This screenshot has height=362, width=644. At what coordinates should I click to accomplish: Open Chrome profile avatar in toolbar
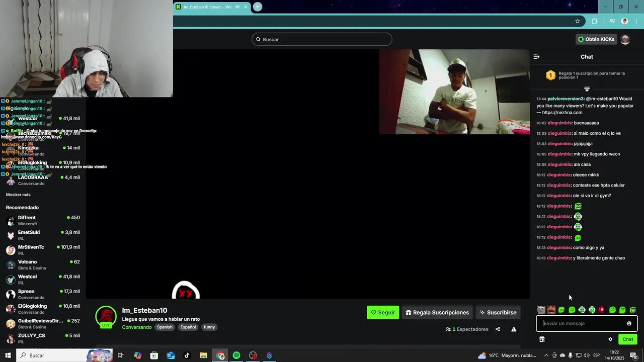[624, 21]
